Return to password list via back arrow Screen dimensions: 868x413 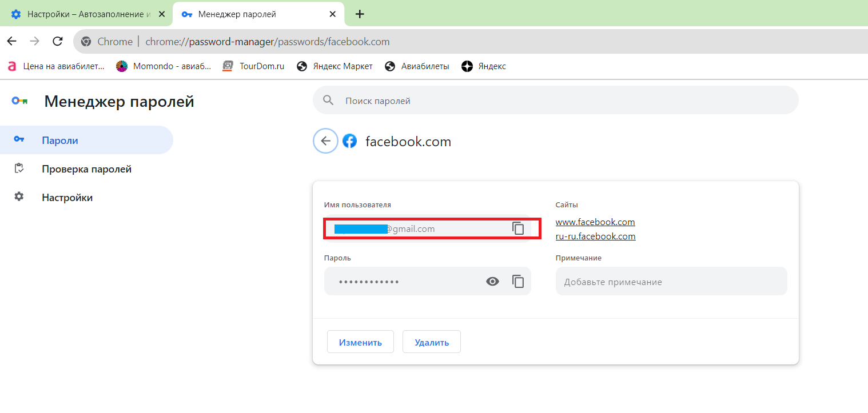point(326,141)
